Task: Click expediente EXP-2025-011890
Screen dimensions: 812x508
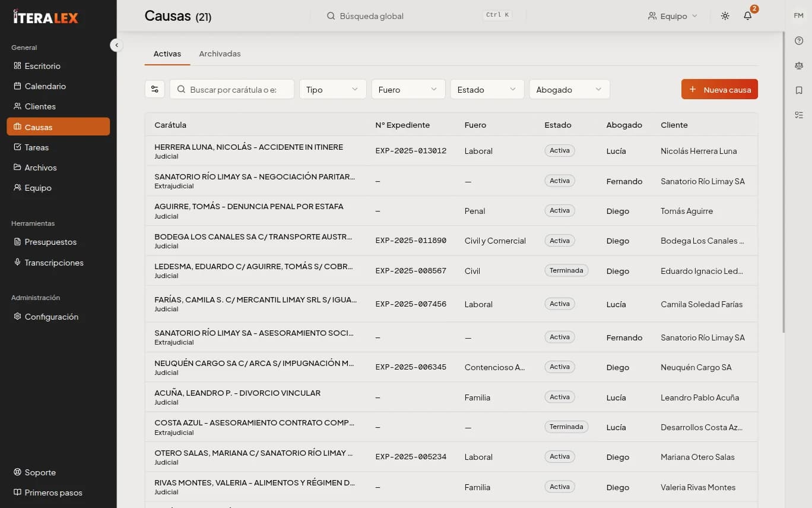Action: 411,241
